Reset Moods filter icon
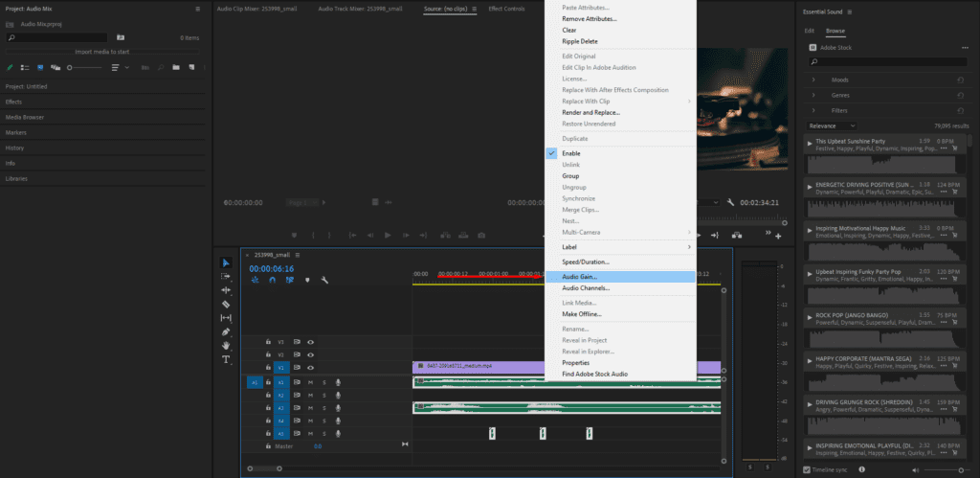The width and height of the screenshot is (980, 478). [x=961, y=80]
